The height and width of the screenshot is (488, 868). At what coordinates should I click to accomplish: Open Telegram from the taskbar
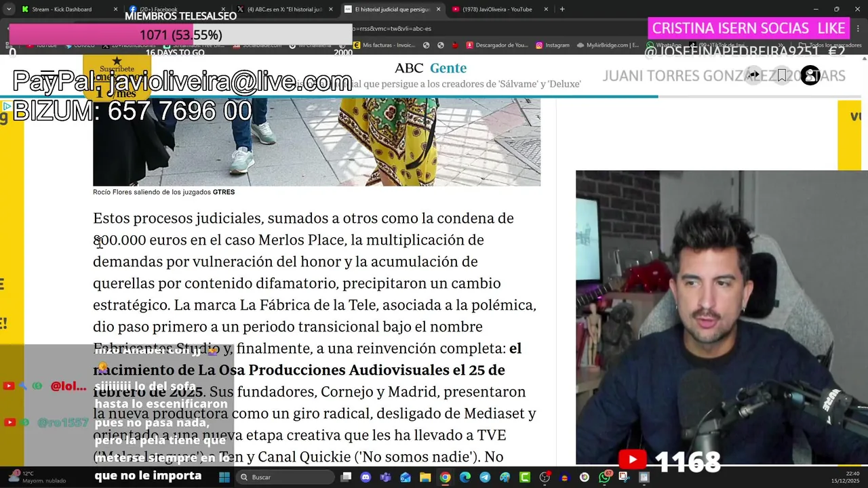(485, 477)
